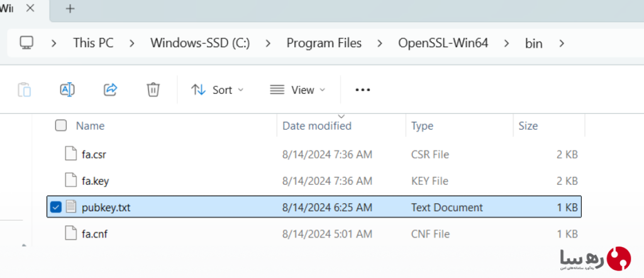
Task: Sort by the Size column header
Action: (x=528, y=125)
